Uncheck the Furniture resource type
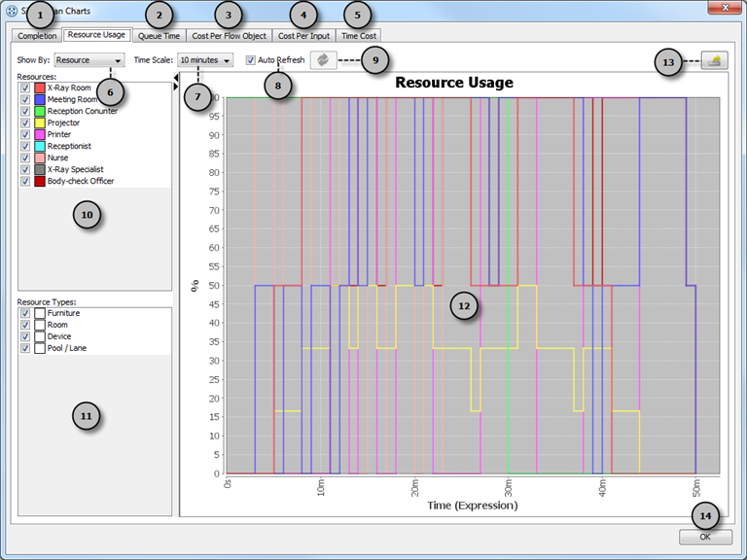This screenshot has width=747, height=560. pos(25,313)
